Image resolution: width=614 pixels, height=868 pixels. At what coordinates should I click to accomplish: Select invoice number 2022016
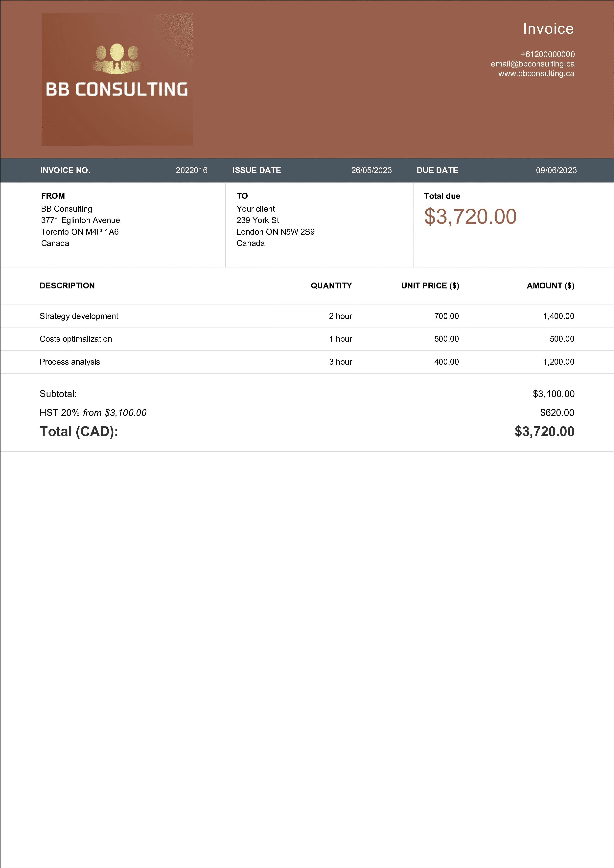point(191,170)
